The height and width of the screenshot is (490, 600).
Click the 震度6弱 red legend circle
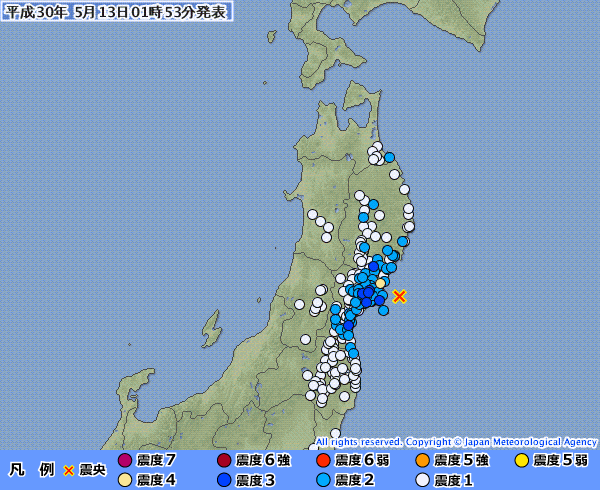pyautogui.click(x=323, y=460)
